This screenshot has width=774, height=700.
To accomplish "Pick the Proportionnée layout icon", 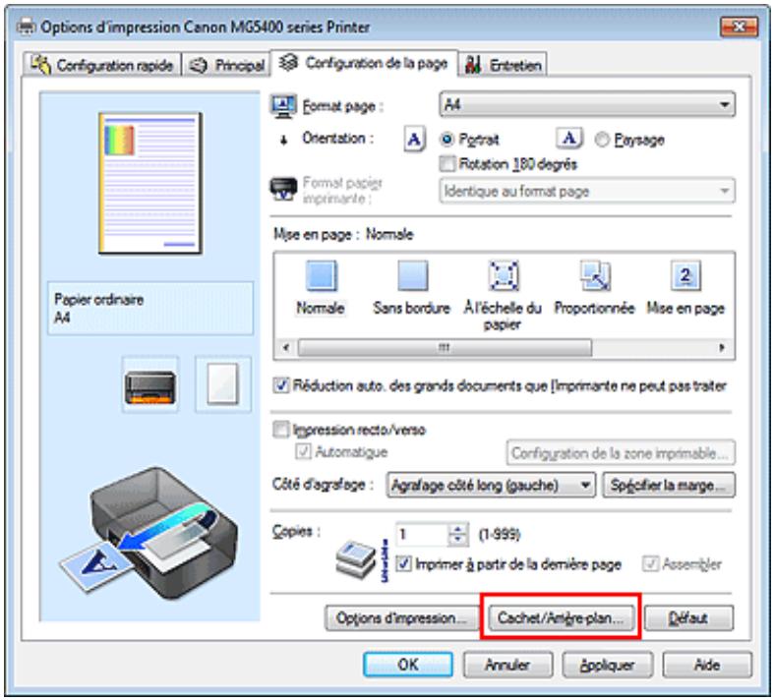I will tap(595, 275).
